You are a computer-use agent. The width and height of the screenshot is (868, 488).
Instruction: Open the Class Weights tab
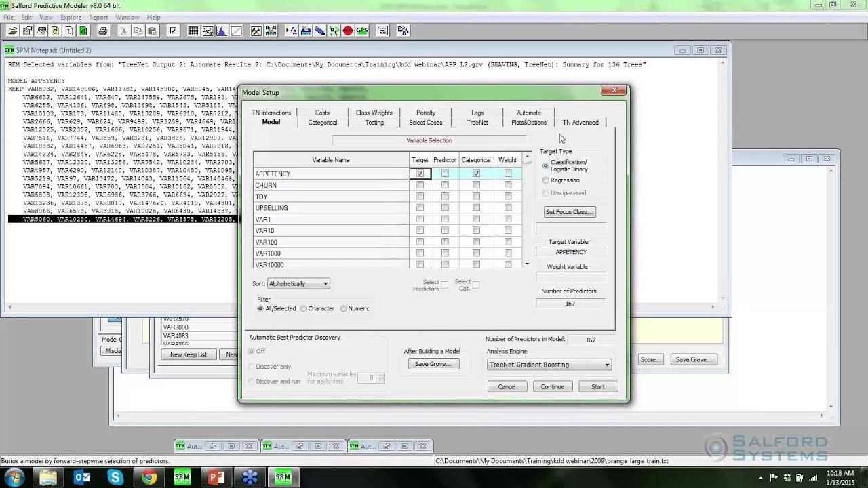(x=374, y=113)
